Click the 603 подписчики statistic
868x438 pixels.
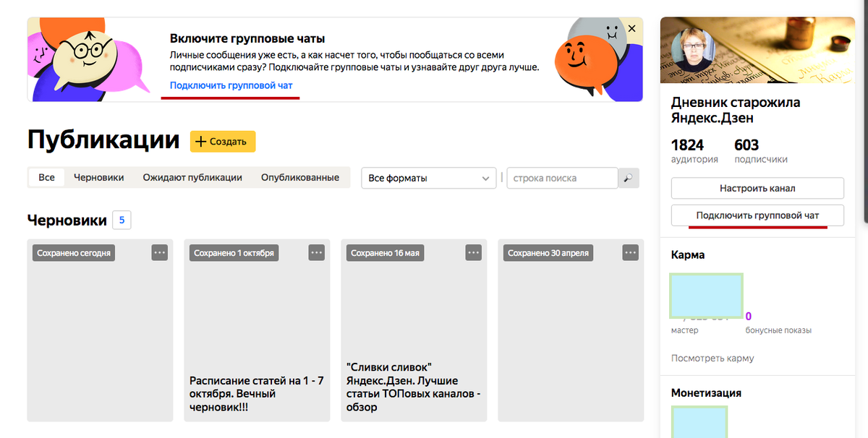(761, 151)
